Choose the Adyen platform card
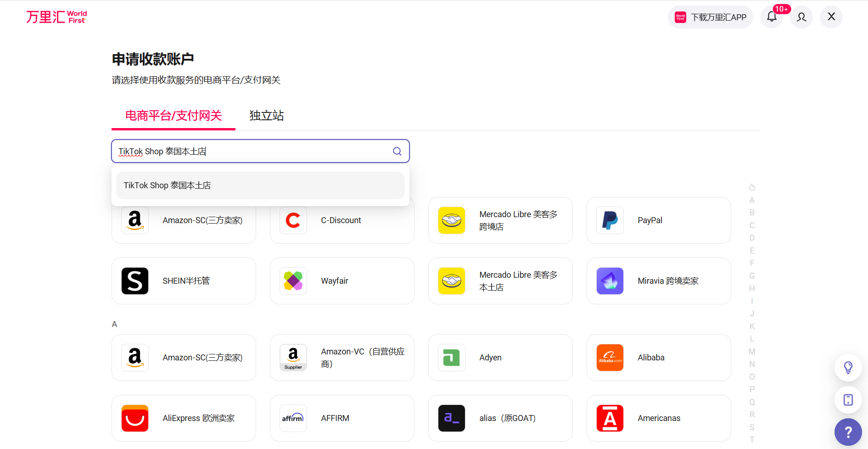868x449 pixels. tap(500, 358)
